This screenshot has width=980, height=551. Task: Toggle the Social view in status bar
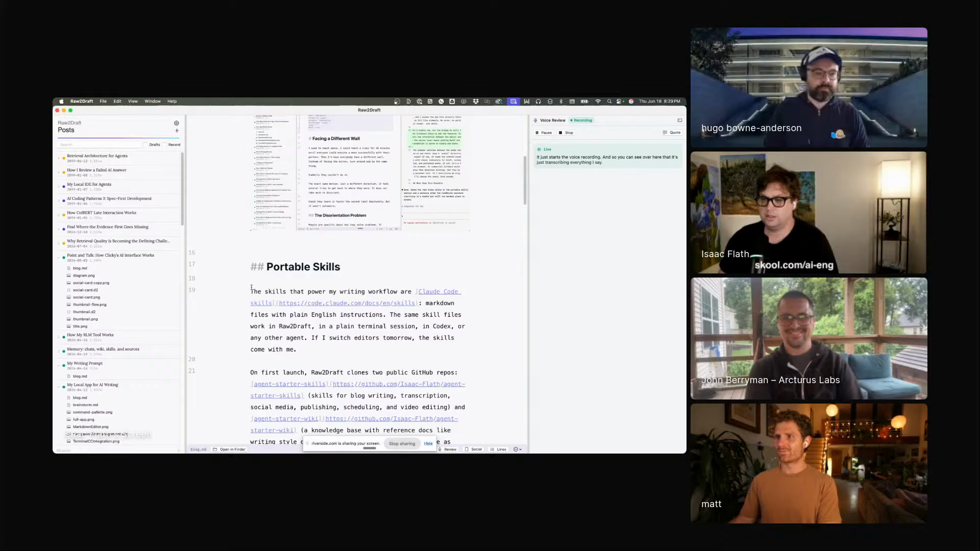click(473, 449)
